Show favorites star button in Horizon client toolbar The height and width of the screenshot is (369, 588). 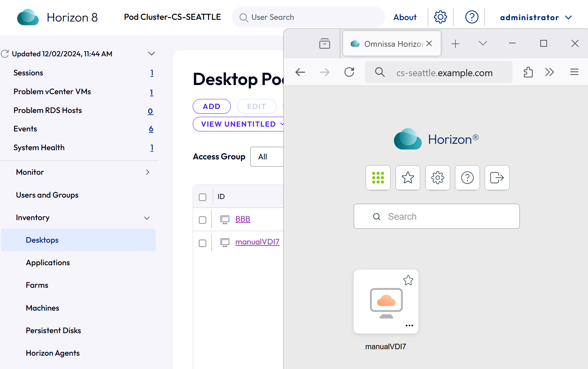pyautogui.click(x=408, y=178)
